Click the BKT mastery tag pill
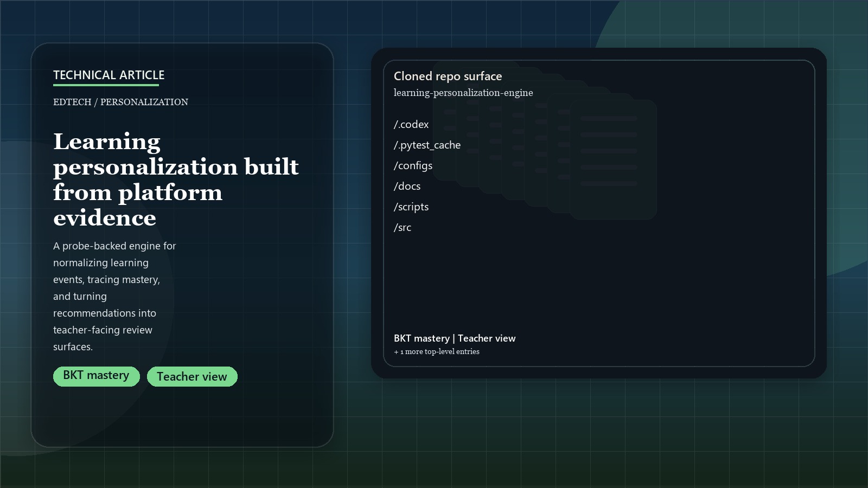868x488 pixels. pos(97,376)
